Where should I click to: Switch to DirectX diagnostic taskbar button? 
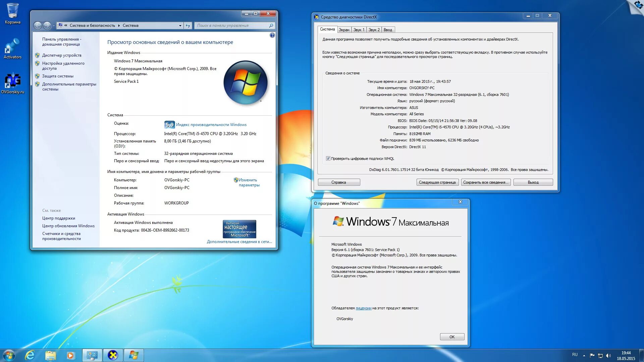pyautogui.click(x=113, y=355)
